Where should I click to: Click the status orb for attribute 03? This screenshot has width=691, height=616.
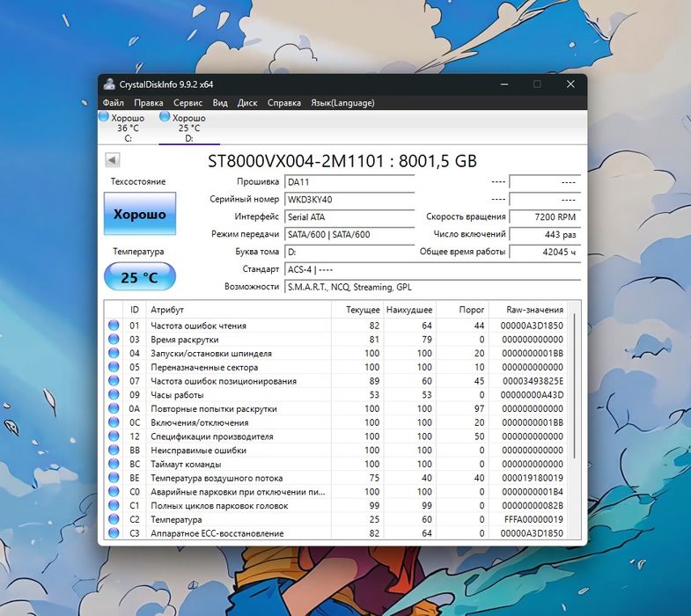pyautogui.click(x=114, y=340)
